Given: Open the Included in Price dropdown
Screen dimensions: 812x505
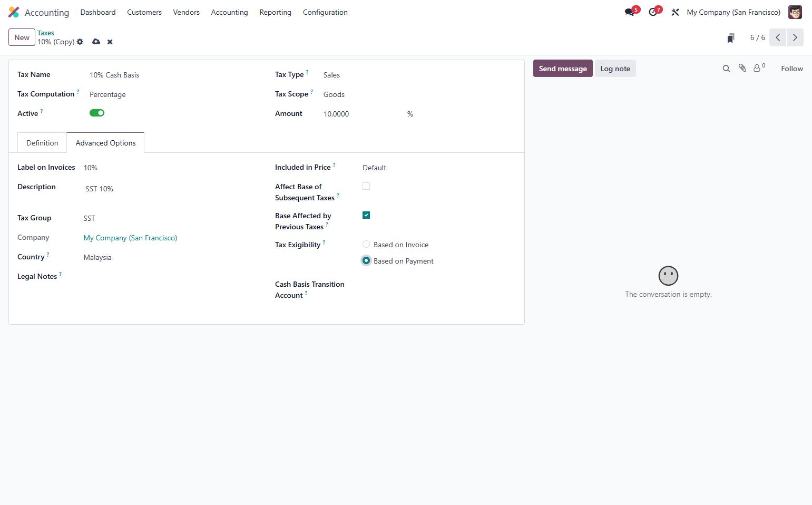Looking at the screenshot, I should pyautogui.click(x=438, y=168).
